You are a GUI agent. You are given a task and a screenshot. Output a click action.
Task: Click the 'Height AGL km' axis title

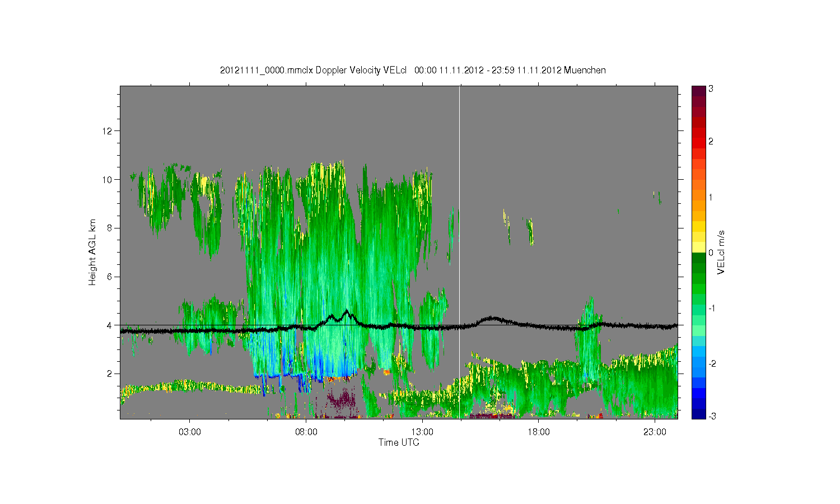pos(92,252)
